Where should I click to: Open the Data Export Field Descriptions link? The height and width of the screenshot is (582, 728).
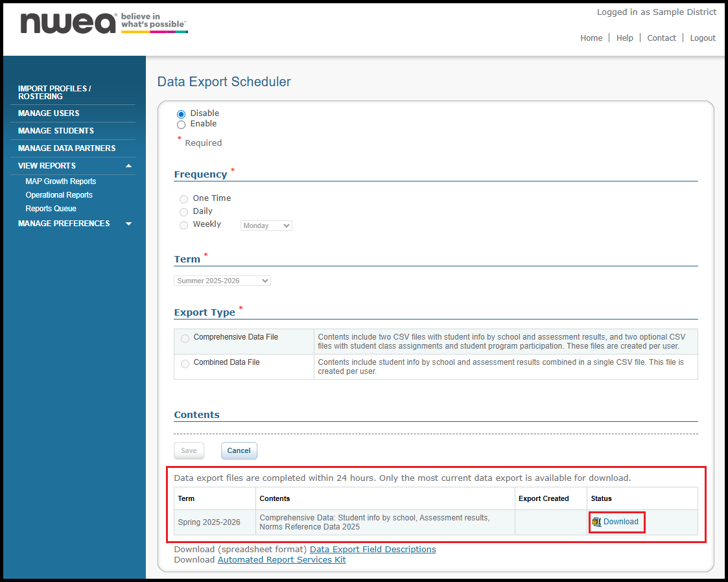pos(373,550)
